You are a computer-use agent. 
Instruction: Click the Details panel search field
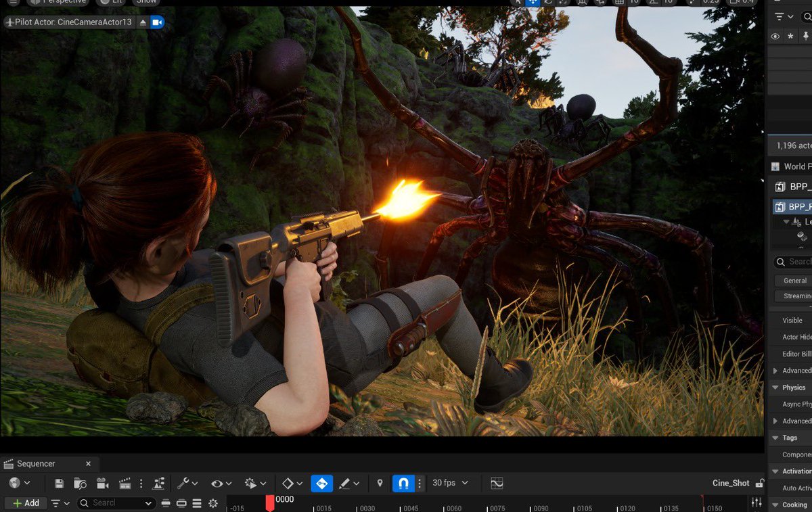(792, 262)
